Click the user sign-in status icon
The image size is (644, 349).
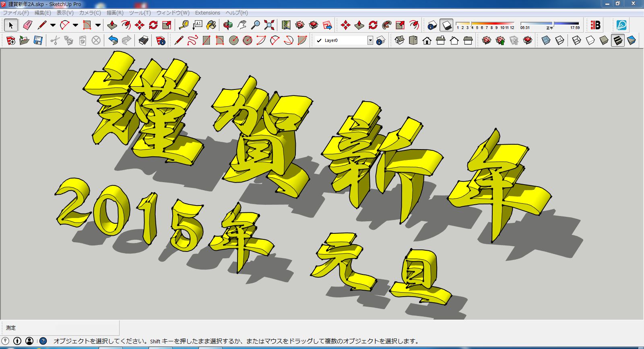coord(29,341)
